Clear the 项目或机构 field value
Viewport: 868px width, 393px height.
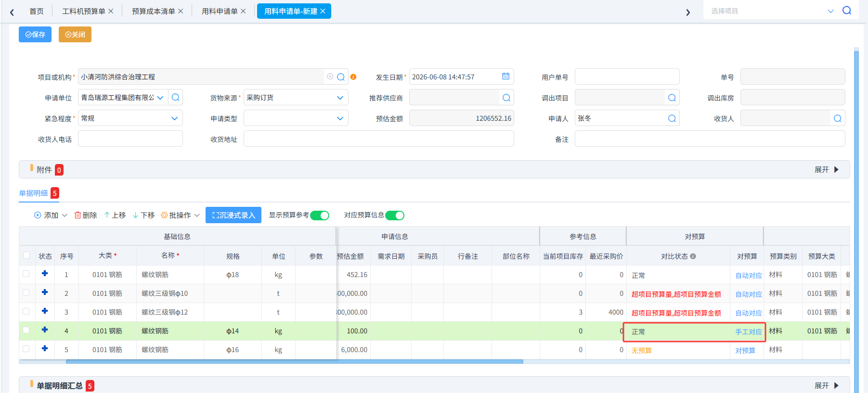pyautogui.click(x=330, y=76)
